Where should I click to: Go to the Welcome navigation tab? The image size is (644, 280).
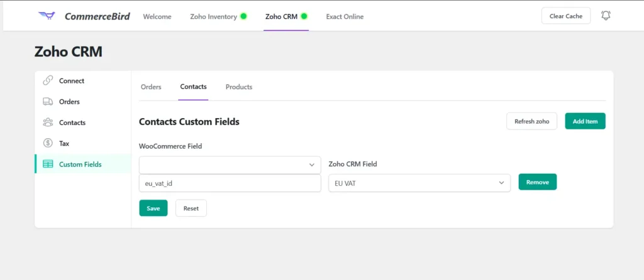[x=157, y=16]
